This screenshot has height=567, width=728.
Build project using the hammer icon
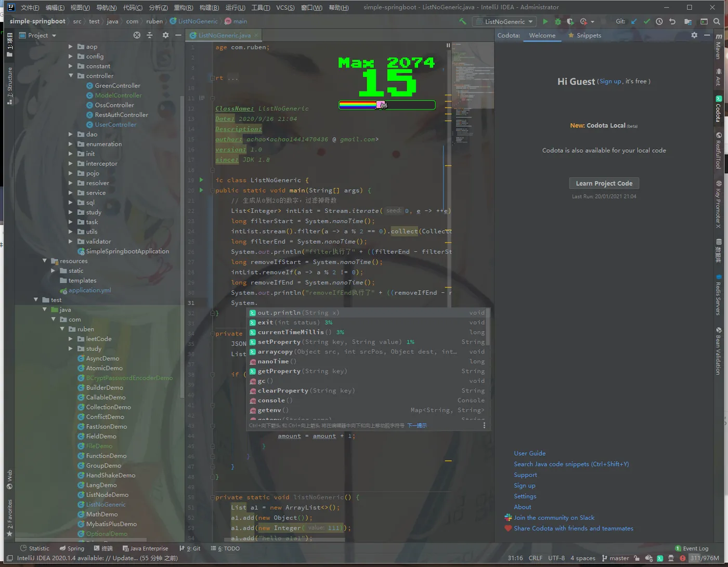click(462, 21)
